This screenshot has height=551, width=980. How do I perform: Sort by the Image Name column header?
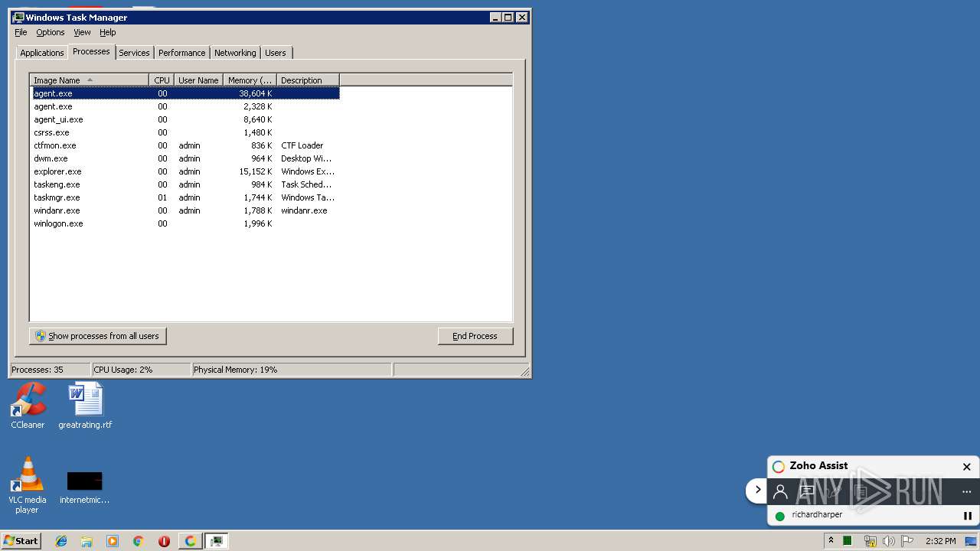click(90, 80)
